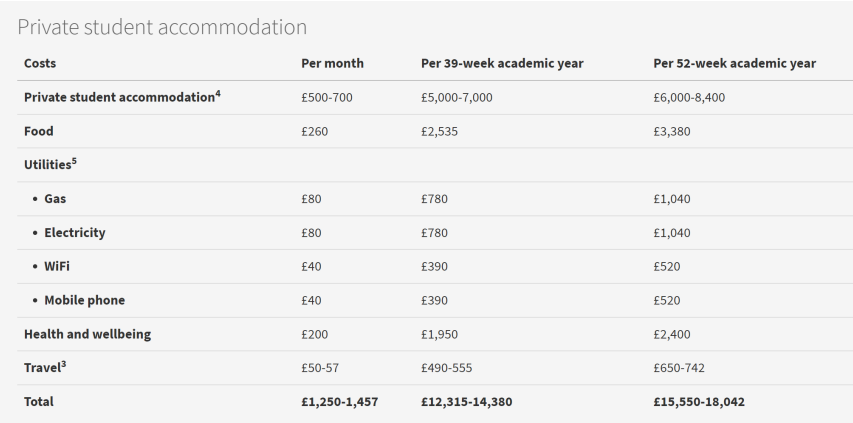Open footnote 5 next to Utilities

(74, 161)
